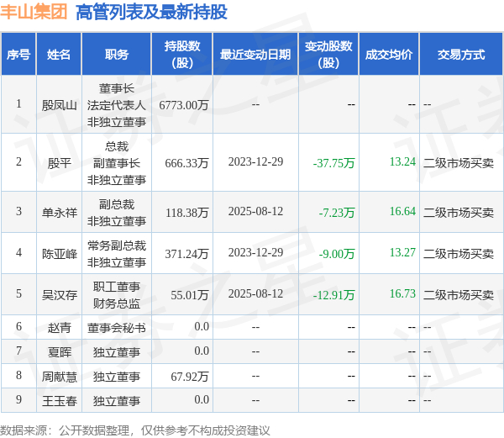Click the 0.0 holding for 夏晖

pyautogui.click(x=202, y=351)
